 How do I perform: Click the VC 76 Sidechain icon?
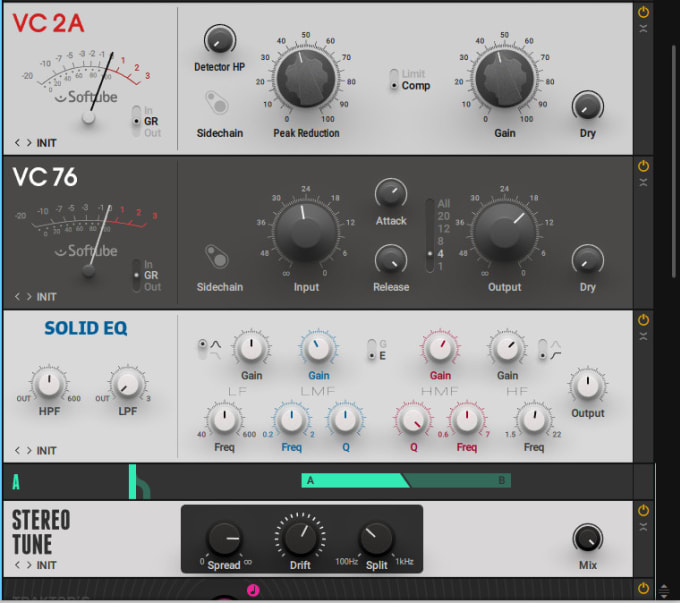click(x=217, y=256)
